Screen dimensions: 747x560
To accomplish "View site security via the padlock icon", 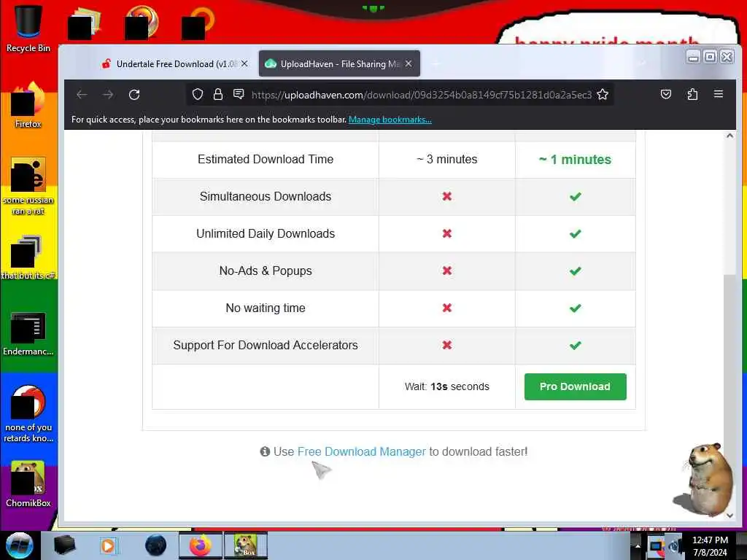I will [x=218, y=95].
